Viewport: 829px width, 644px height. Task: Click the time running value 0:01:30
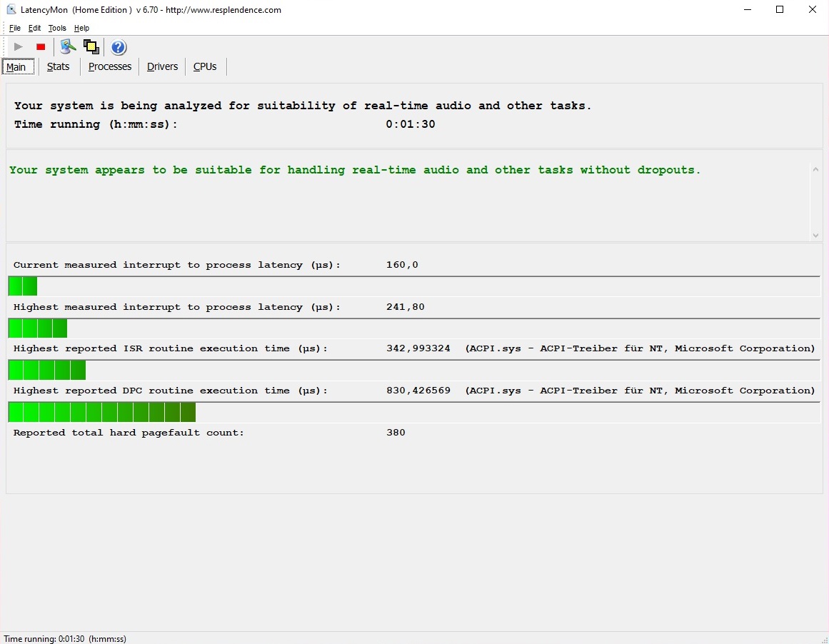coord(411,124)
